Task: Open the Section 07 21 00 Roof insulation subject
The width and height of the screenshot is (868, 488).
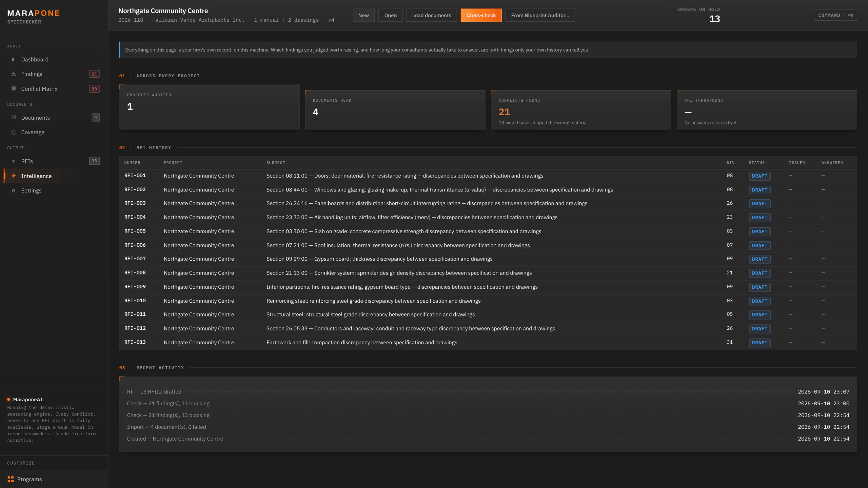Action: 398,245
